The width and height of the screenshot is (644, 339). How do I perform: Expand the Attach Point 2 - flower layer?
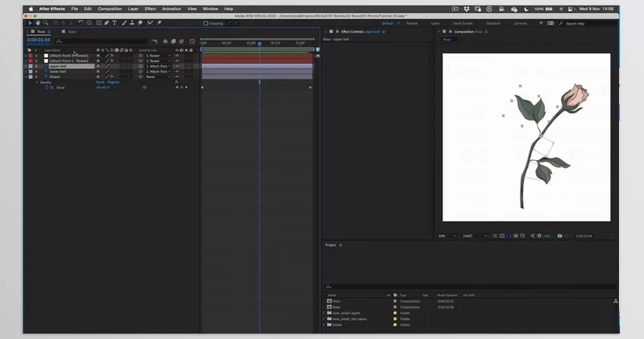(x=26, y=56)
